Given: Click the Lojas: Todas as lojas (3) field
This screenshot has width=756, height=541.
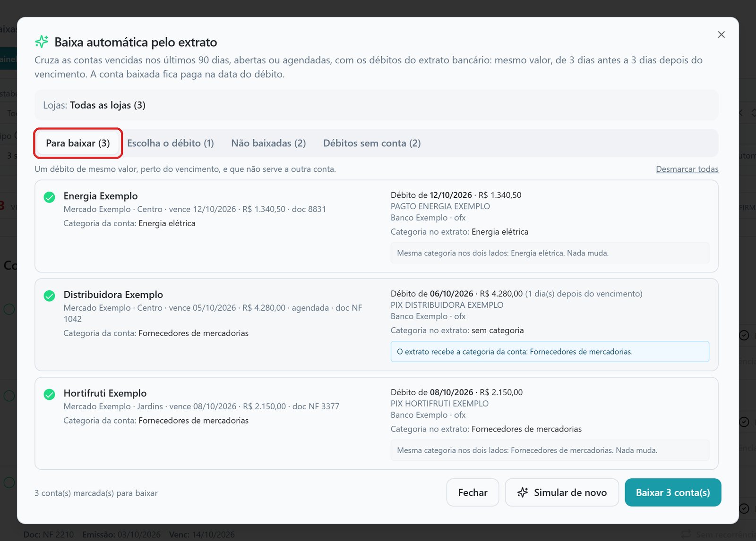Looking at the screenshot, I should [x=377, y=105].
